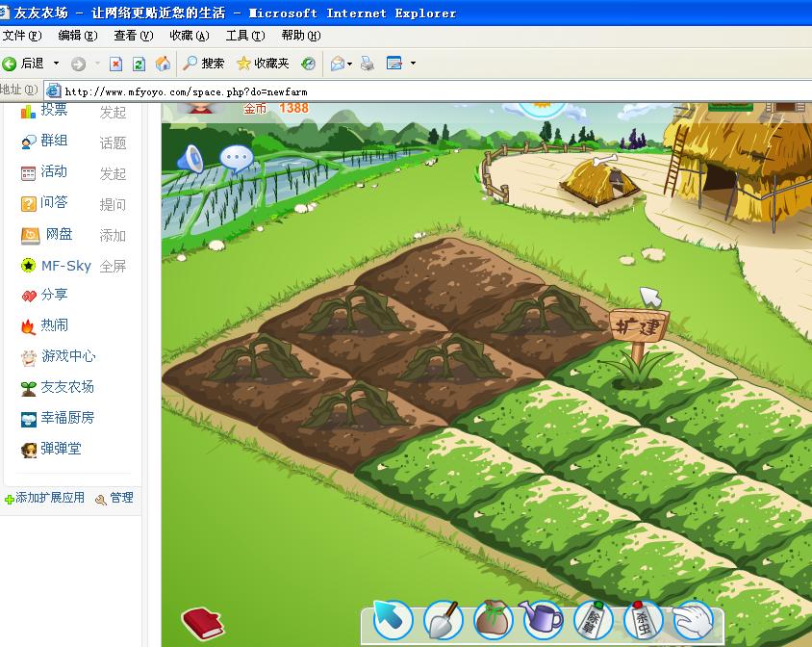This screenshot has height=647, width=812.
Task: Click the 分享 hearts icon
Action: point(29,296)
